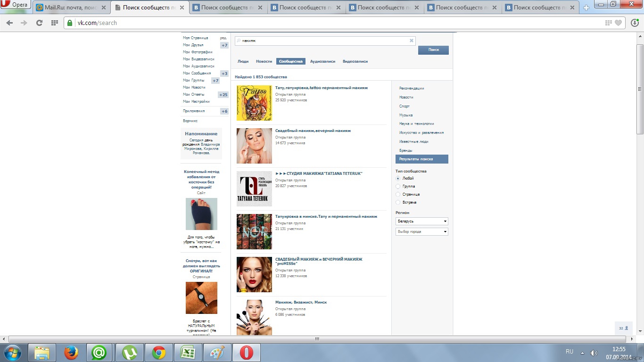Open the friends online counter at bottom right
This screenshot has width=644, height=362.
click(624, 328)
